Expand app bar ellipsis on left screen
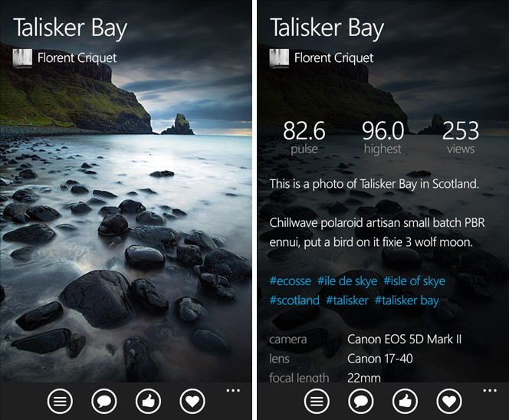The image size is (509, 420). [233, 390]
